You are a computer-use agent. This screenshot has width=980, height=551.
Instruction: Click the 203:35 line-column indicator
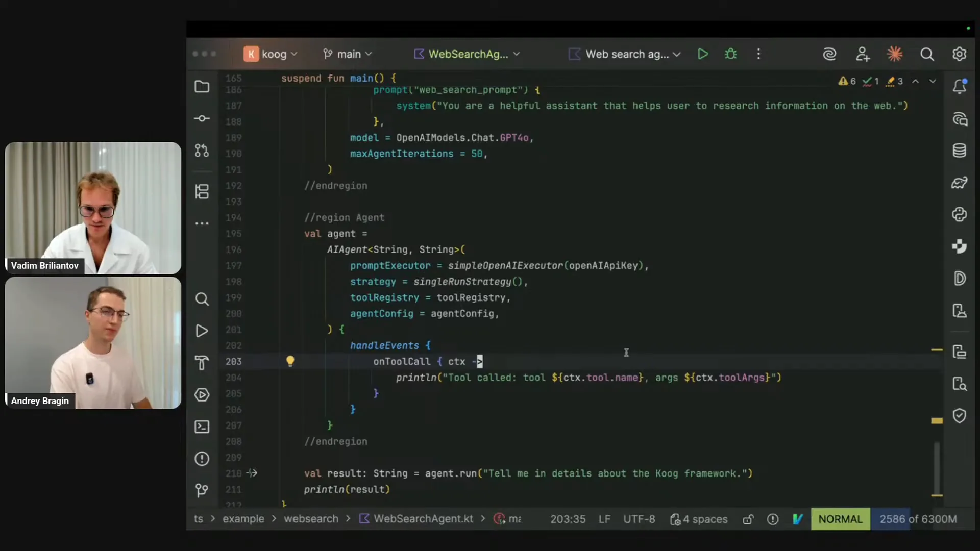click(x=568, y=519)
